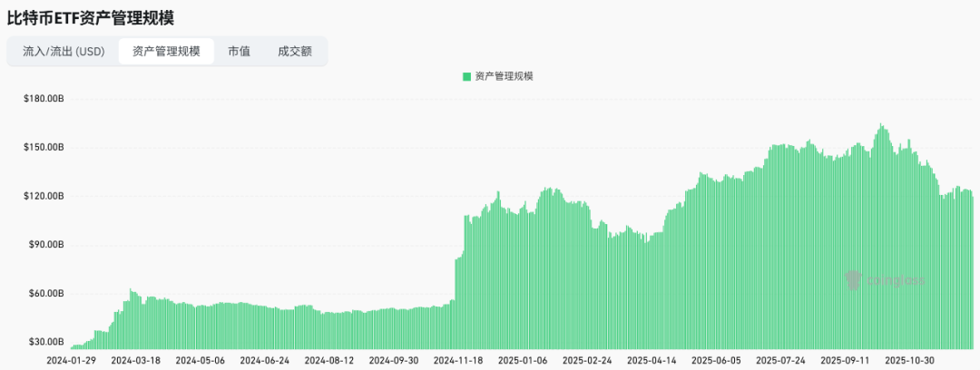Select the 资产管理规模 tab

[x=166, y=52]
